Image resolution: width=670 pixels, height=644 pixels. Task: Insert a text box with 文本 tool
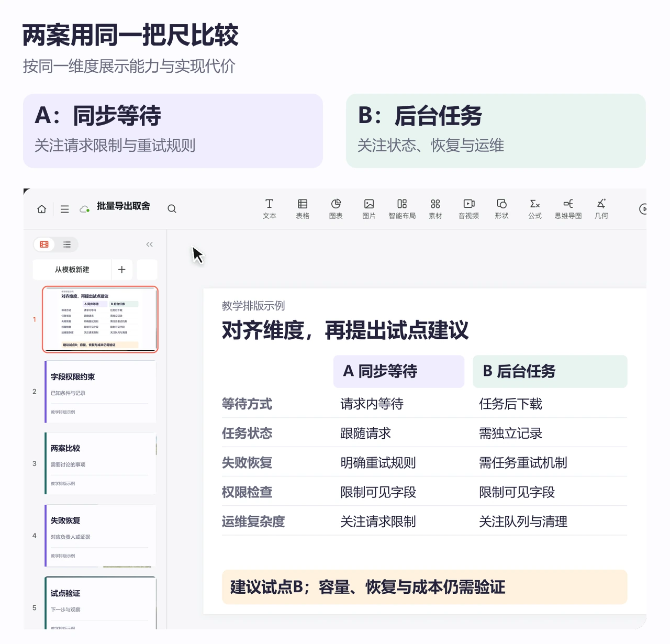pos(270,209)
